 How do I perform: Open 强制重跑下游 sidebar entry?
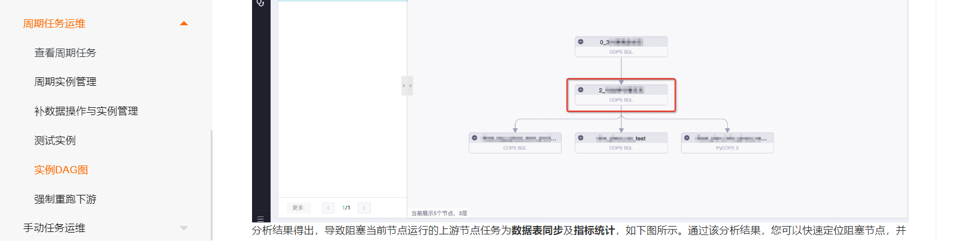coord(65,199)
